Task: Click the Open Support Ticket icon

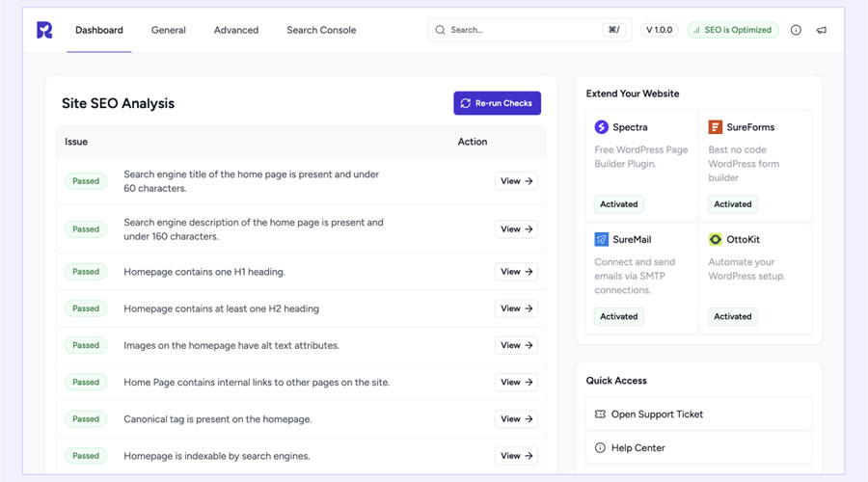Action: pyautogui.click(x=600, y=415)
